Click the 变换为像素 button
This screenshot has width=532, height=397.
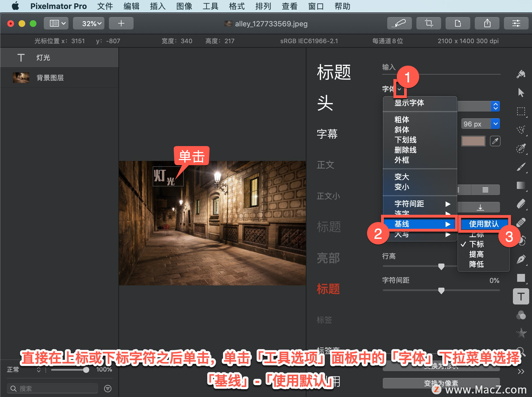click(441, 383)
